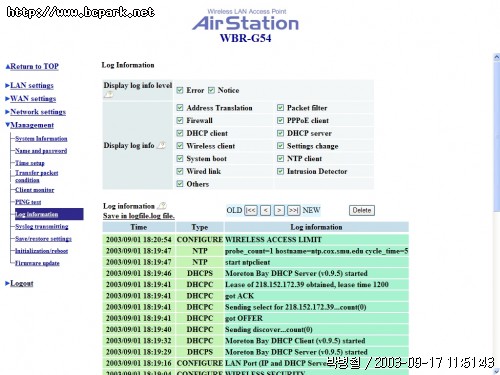Toggle the Wireless client checkbox
This screenshot has width=500, height=375.
click(x=180, y=146)
